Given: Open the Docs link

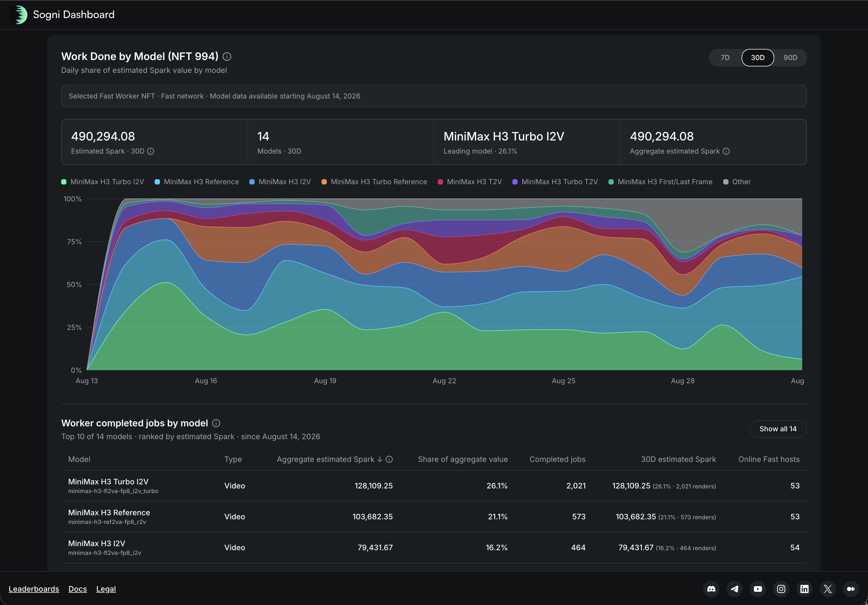Looking at the screenshot, I should point(77,589).
